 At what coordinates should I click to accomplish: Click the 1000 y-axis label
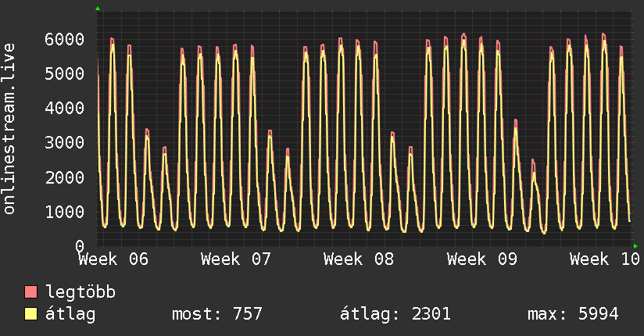click(x=65, y=213)
